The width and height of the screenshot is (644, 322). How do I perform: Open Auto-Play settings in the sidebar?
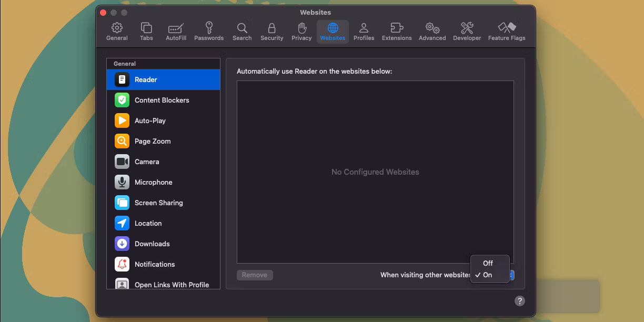(122, 120)
